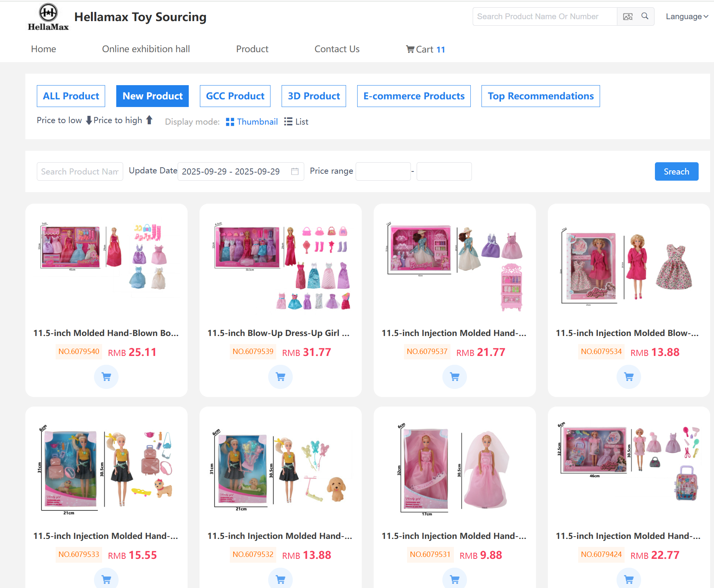
Task: Open the Contact Us page link
Action: tap(337, 49)
